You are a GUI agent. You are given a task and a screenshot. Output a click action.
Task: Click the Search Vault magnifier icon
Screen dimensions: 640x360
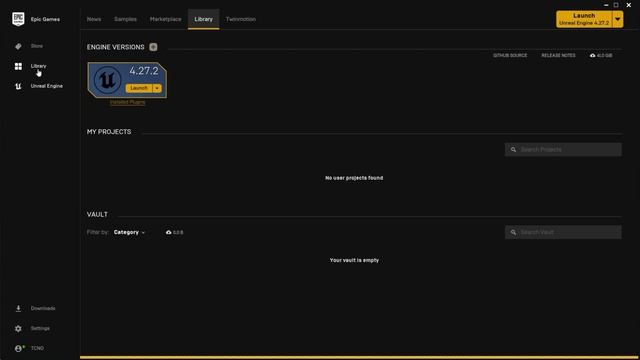[513, 232]
